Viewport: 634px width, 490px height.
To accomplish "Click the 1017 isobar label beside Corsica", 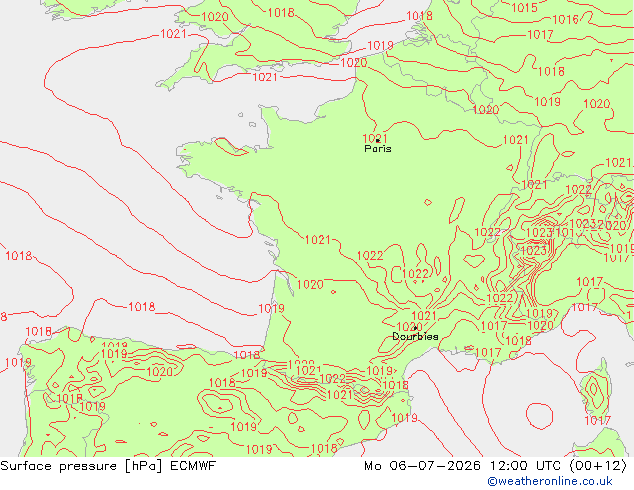I will [x=597, y=420].
